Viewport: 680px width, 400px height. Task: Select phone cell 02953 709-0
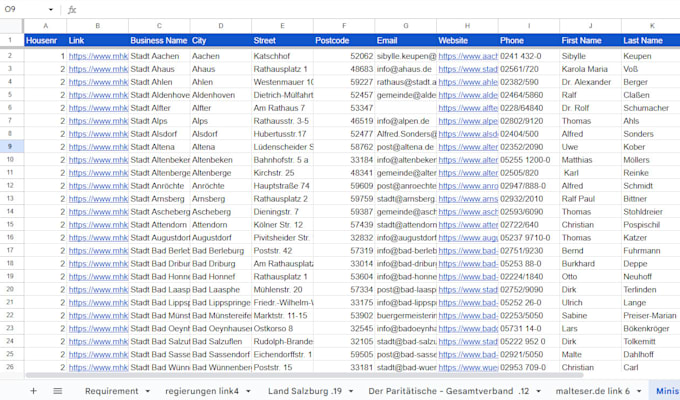point(529,367)
